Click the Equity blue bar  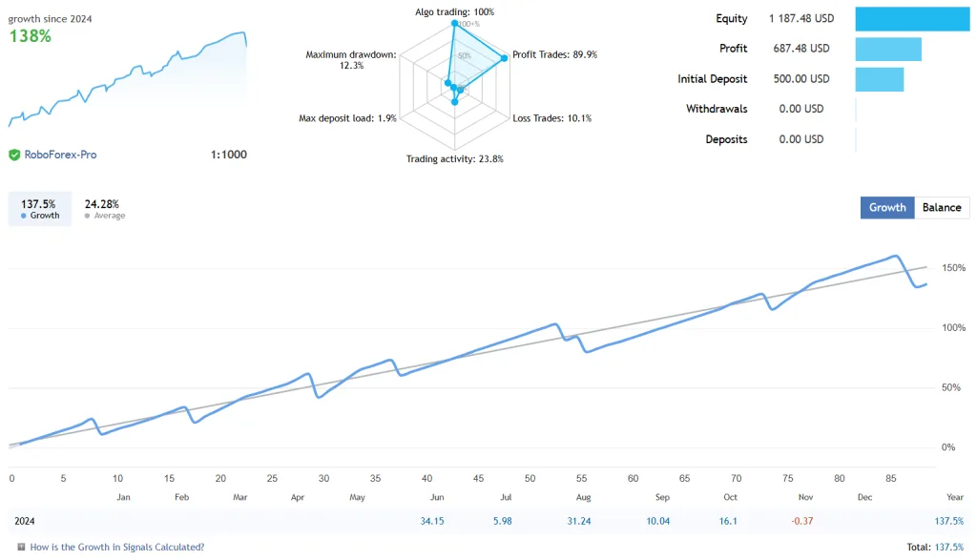tap(912, 19)
